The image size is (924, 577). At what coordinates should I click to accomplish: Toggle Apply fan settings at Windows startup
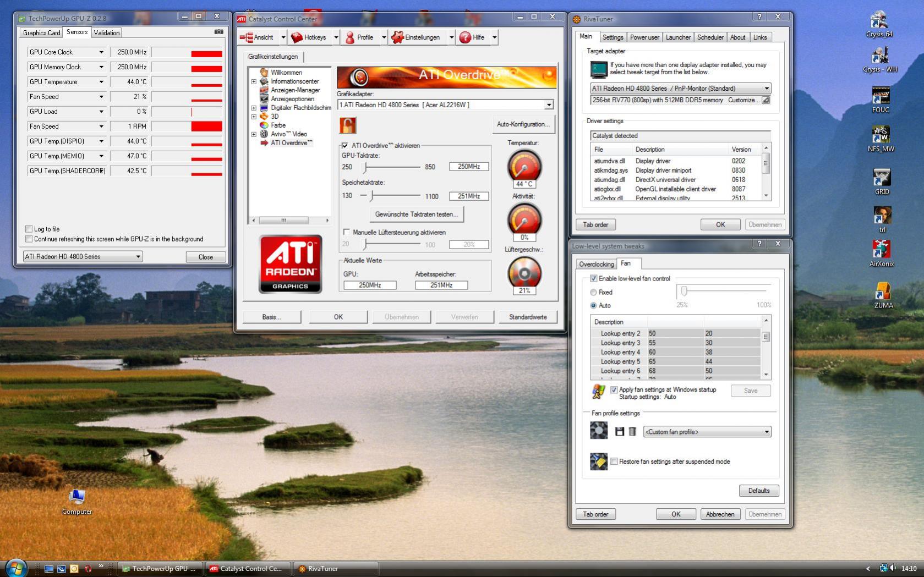614,389
